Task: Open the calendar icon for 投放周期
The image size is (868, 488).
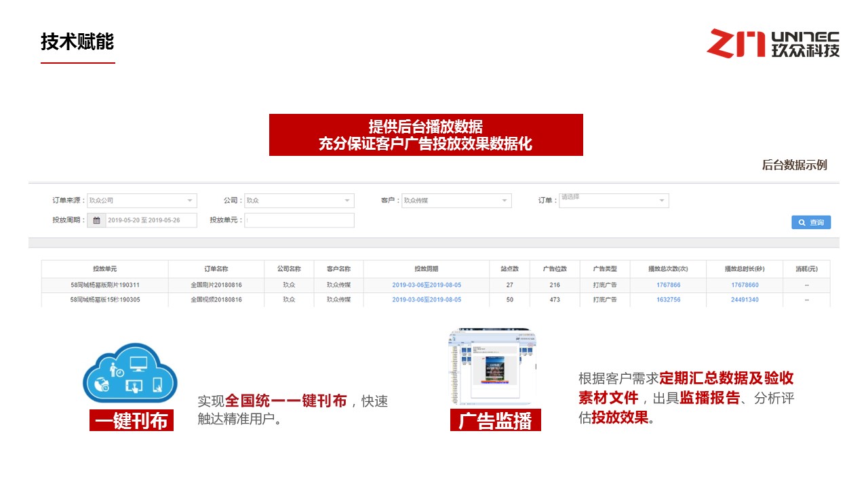Action: point(96,220)
